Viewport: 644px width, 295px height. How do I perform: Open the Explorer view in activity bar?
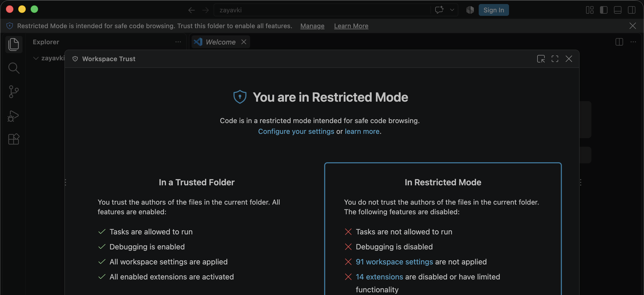coord(14,44)
